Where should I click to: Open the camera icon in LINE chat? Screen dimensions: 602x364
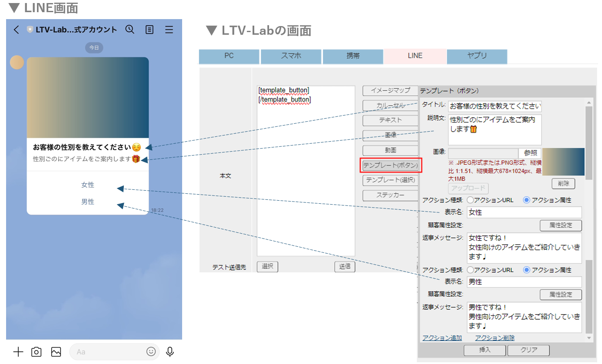[37, 352]
